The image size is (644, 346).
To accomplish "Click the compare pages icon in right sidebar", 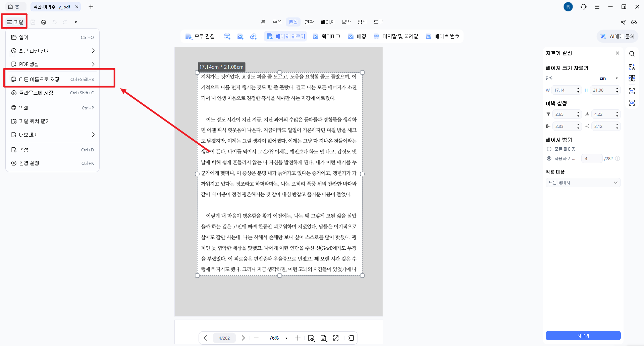I will click(632, 78).
